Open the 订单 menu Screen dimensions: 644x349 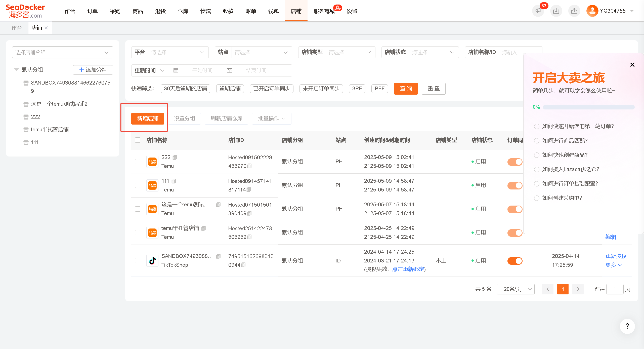point(93,11)
